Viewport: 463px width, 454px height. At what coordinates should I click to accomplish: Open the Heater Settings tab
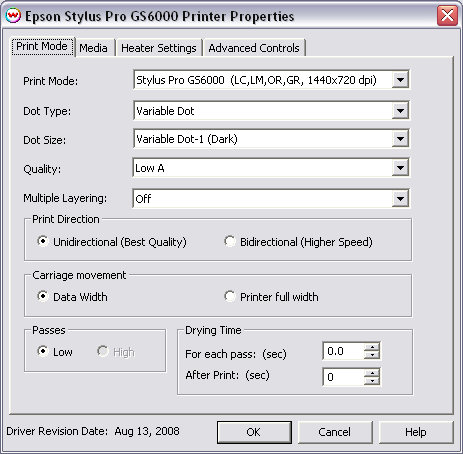pyautogui.click(x=159, y=48)
